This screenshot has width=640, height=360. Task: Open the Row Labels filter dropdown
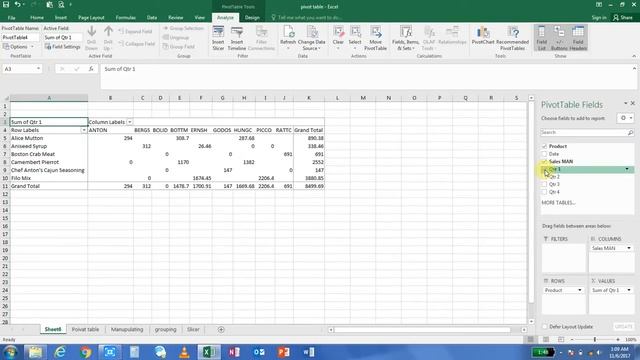pos(84,130)
